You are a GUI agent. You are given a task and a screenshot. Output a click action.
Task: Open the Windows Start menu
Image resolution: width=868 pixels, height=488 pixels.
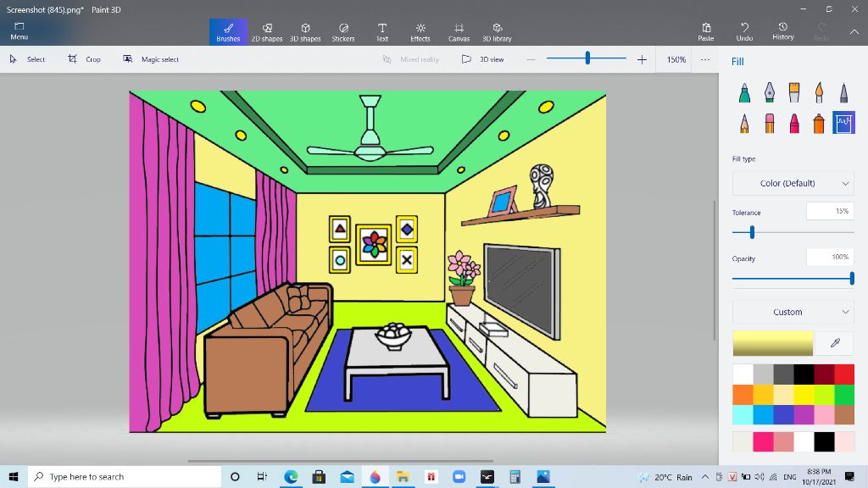pos(14,476)
